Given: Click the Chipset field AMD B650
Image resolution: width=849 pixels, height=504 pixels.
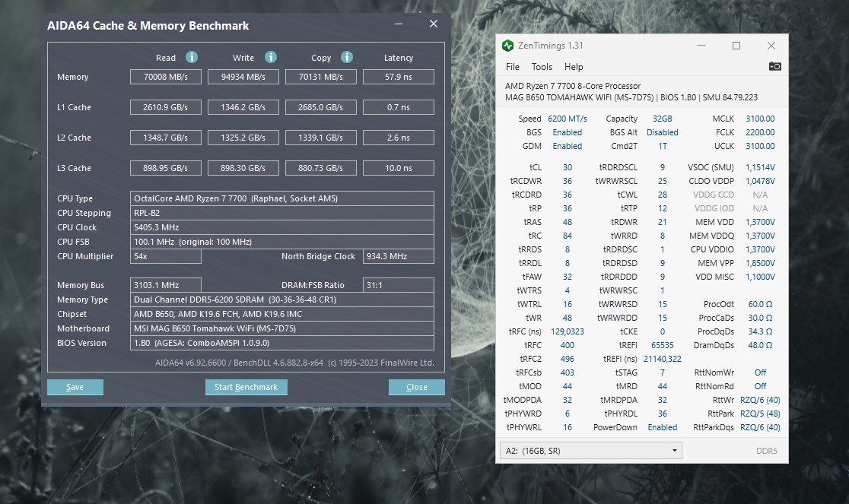Looking at the screenshot, I should pos(282,314).
